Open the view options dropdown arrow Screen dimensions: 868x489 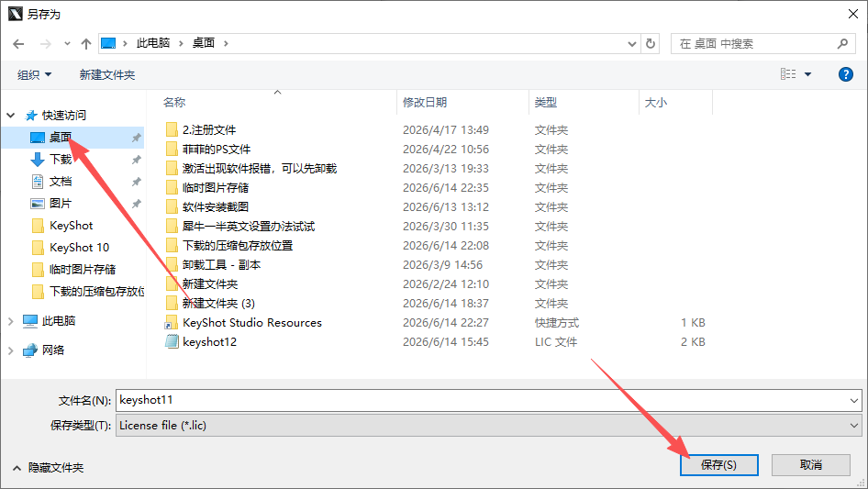(x=807, y=74)
